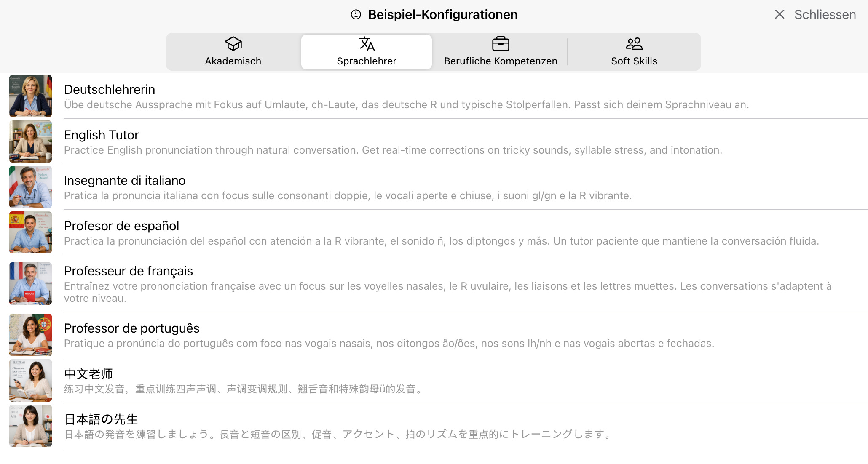
Task: Open the Professeur de français thumbnail
Action: (31, 283)
